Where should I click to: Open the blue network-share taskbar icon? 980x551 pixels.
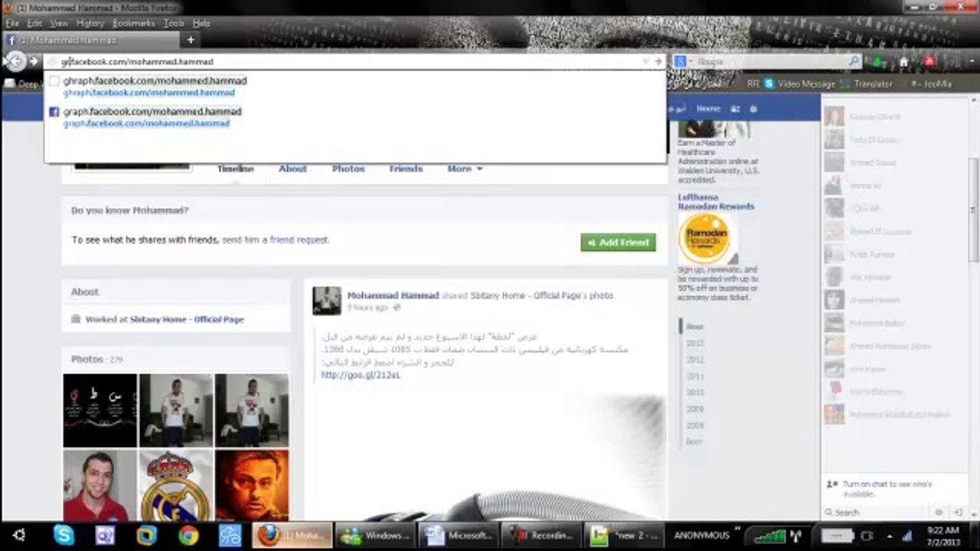[230, 535]
